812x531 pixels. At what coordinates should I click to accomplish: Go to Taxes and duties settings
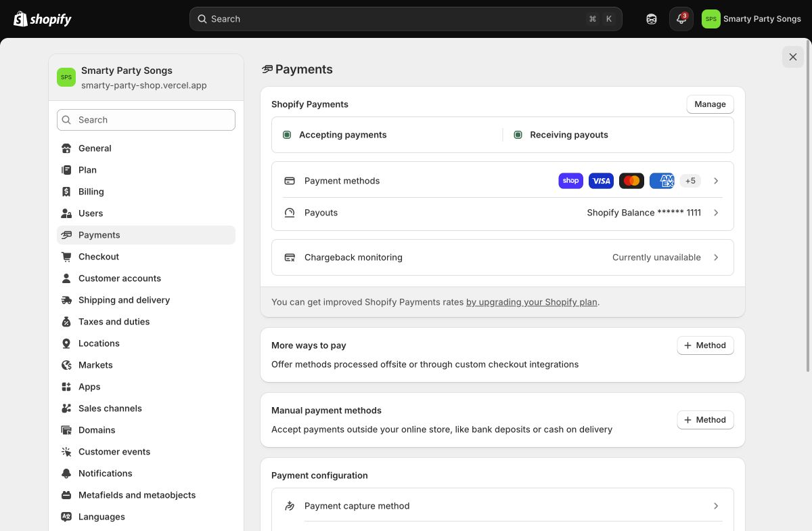146,322
